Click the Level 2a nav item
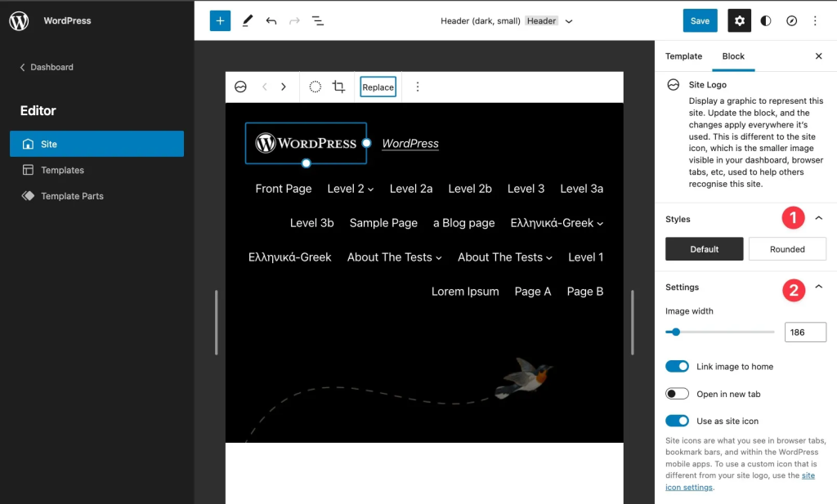This screenshot has width=837, height=504. tap(411, 189)
